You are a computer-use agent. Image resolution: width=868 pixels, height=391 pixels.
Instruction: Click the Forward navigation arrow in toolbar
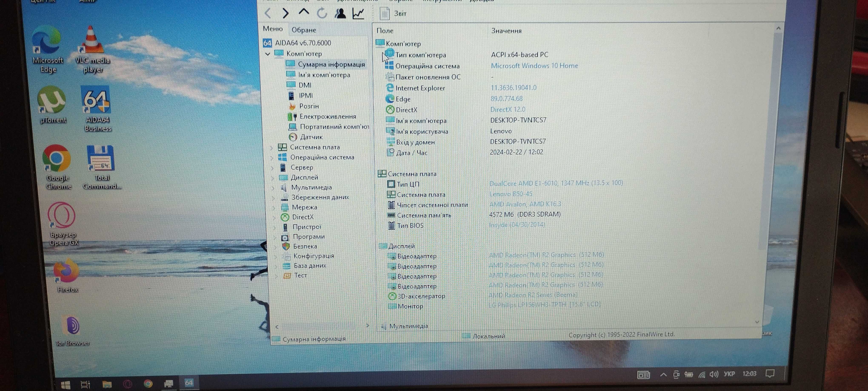[x=286, y=13]
